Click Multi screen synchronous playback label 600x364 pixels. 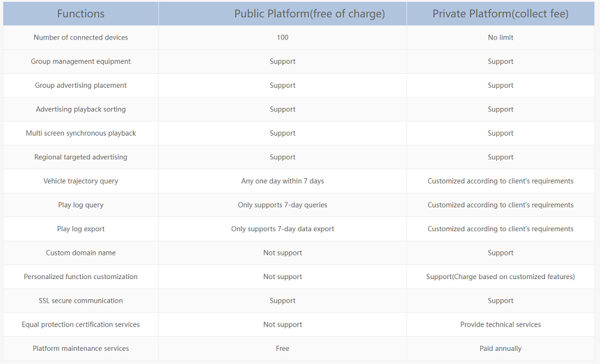click(x=81, y=133)
